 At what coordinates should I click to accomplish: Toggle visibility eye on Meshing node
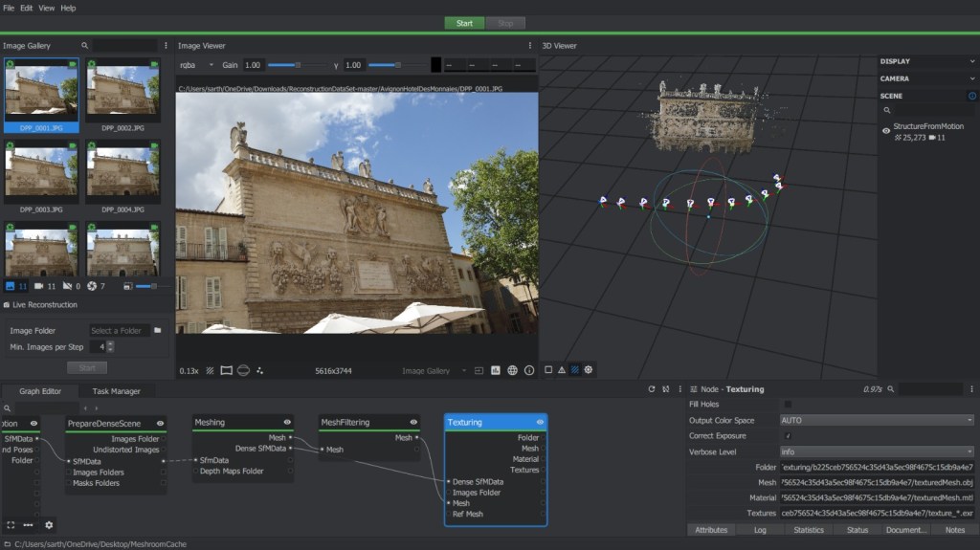tap(286, 422)
